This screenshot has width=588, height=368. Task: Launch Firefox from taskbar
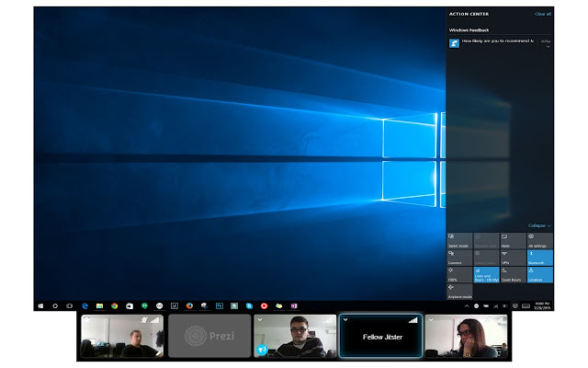point(189,306)
